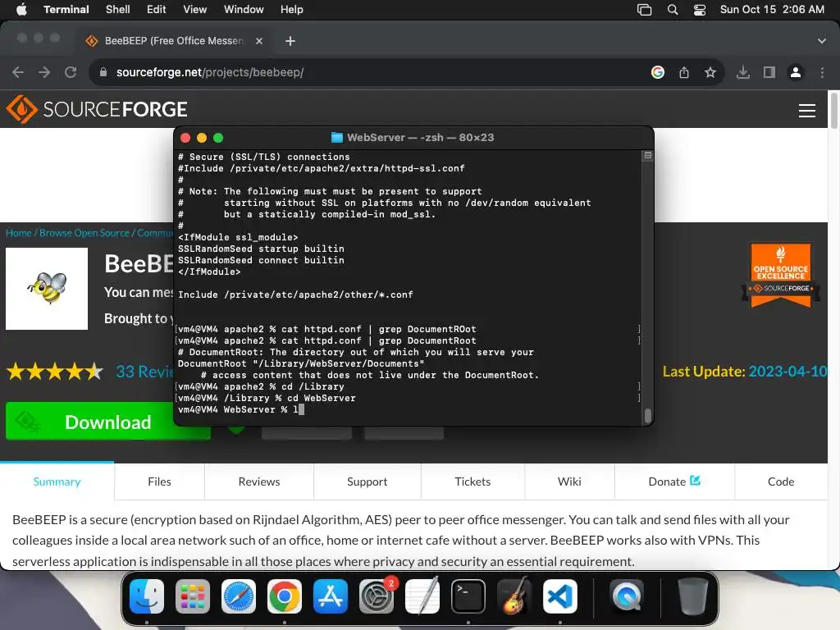Open Chrome downloads

[742, 72]
